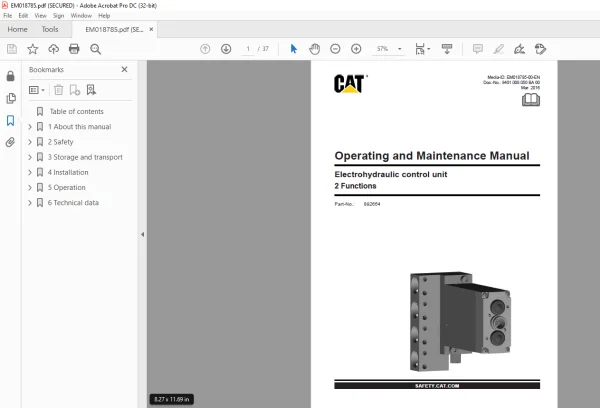Click the 'Operating and Maintenance Manual' title

coord(432,156)
